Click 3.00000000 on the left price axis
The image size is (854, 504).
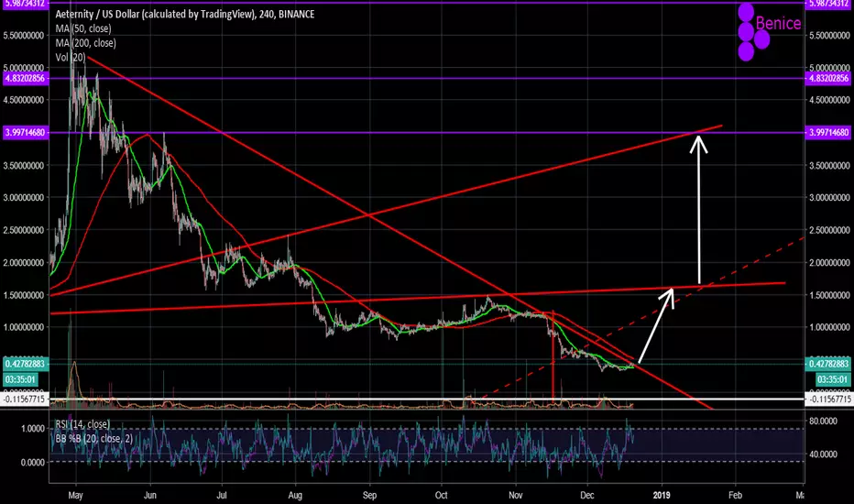[24, 198]
